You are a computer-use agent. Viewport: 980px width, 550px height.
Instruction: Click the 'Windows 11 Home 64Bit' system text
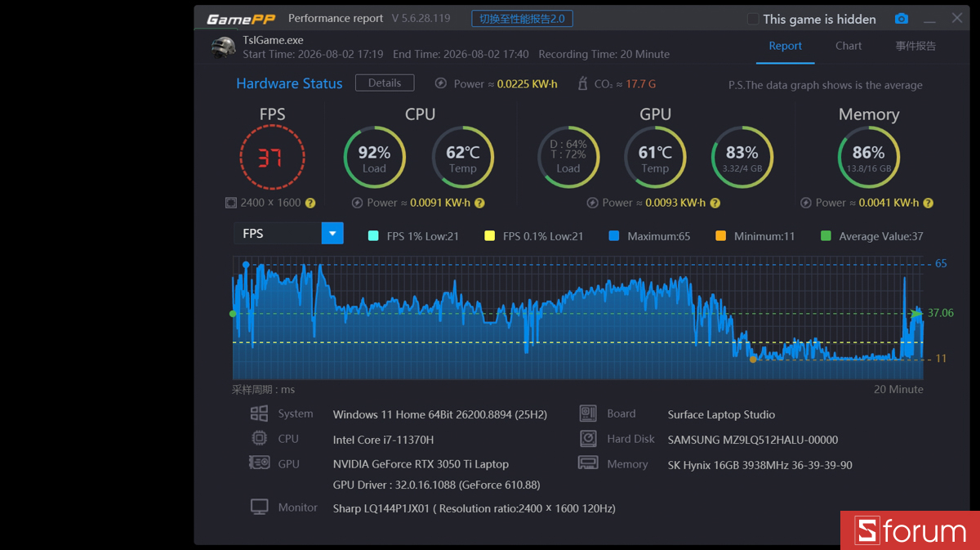[x=442, y=414]
